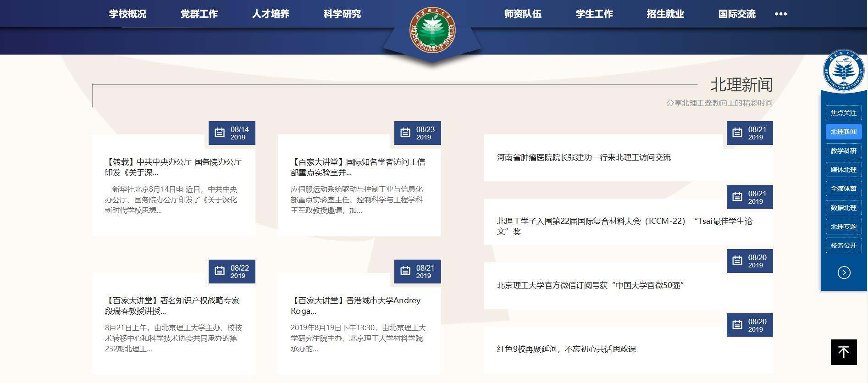Click the 北理新闻 section heading
The width and height of the screenshot is (868, 383).
[741, 85]
